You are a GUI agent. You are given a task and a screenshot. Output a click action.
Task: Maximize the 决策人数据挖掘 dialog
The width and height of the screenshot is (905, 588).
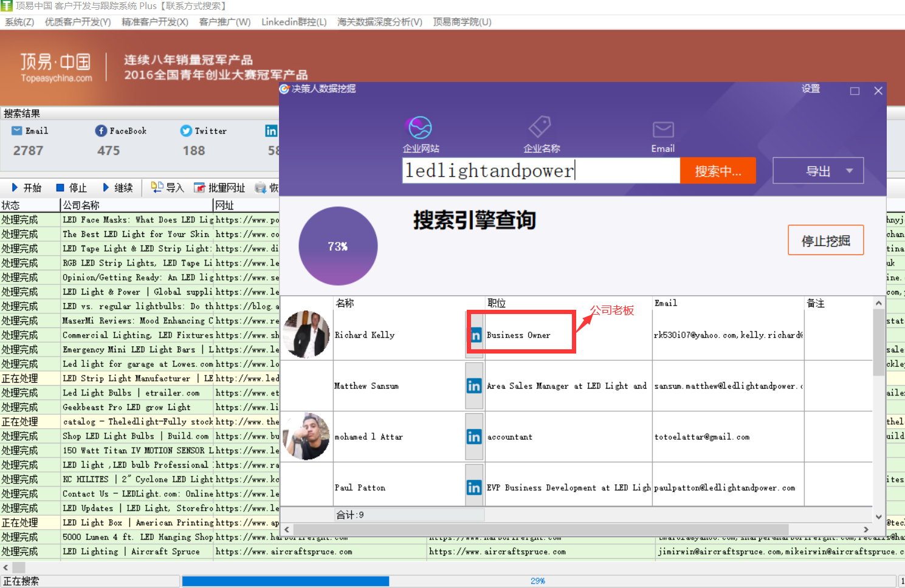coord(855,91)
